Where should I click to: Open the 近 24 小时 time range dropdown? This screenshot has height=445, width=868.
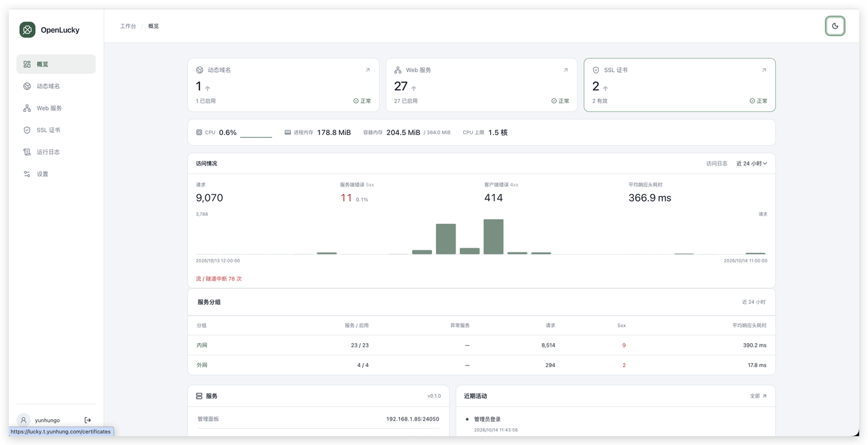[751, 163]
